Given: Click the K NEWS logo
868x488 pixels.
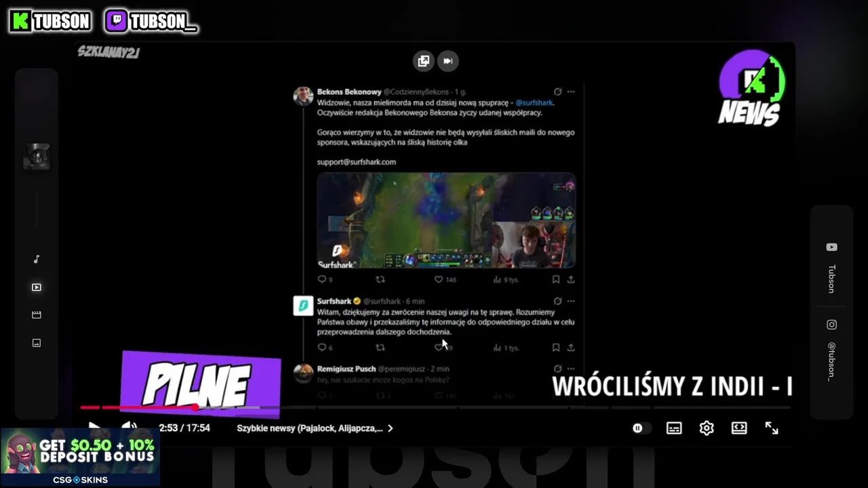Looking at the screenshot, I should coord(751,88).
